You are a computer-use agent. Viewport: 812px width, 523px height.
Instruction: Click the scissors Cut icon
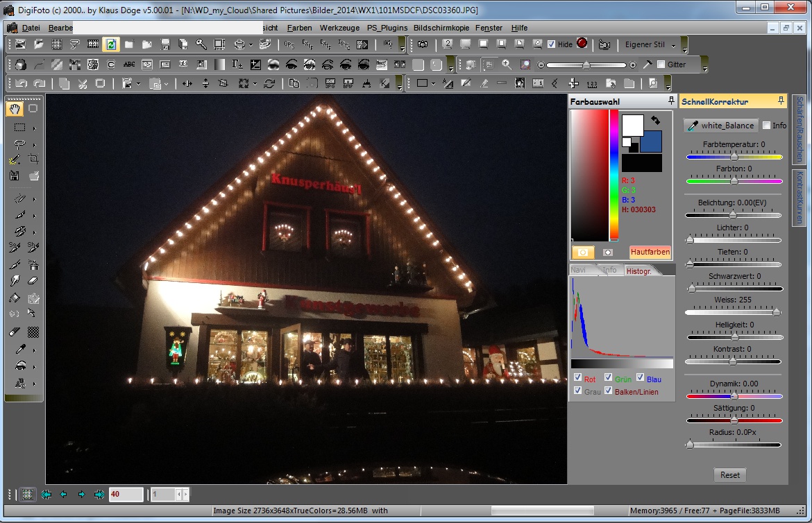tap(83, 83)
